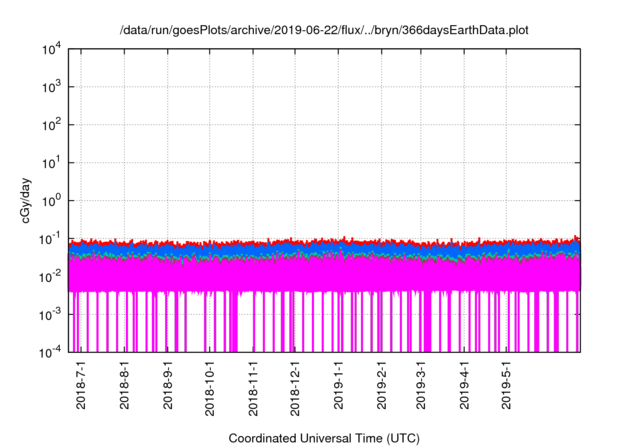
Task: Click the 10^-4 y-axis tick label
Action: point(50,352)
